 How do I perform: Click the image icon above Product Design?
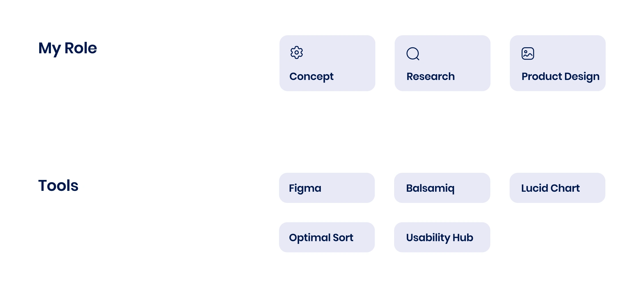tap(528, 54)
